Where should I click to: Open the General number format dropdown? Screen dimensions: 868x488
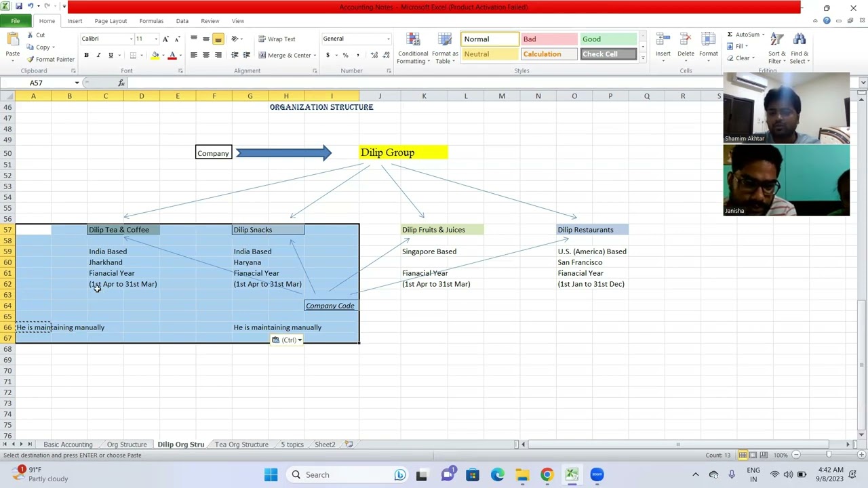[x=388, y=39]
